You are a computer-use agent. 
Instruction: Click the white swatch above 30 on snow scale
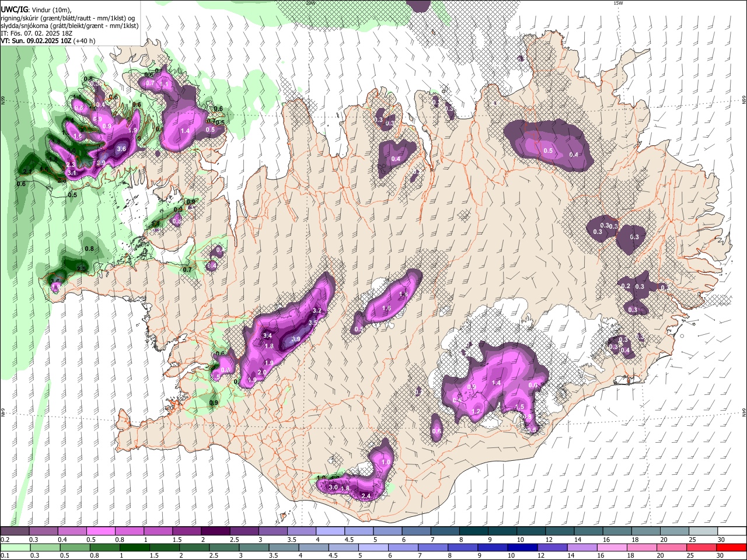pos(732,531)
